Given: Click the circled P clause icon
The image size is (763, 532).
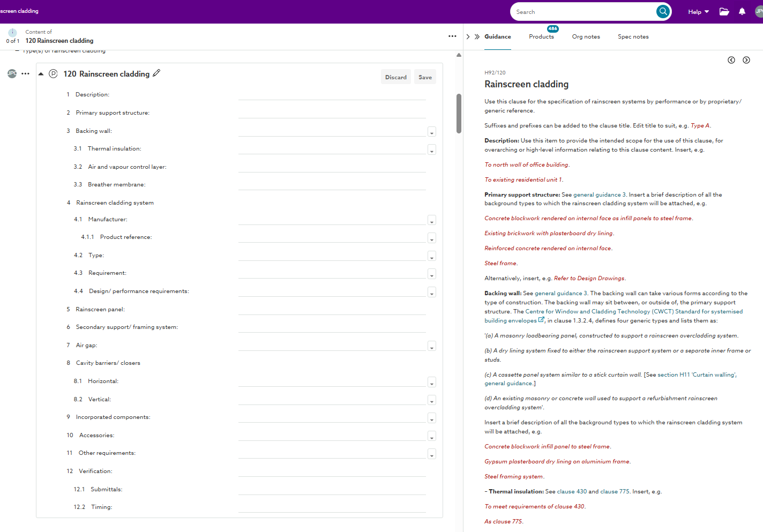Looking at the screenshot, I should pyautogui.click(x=53, y=74).
